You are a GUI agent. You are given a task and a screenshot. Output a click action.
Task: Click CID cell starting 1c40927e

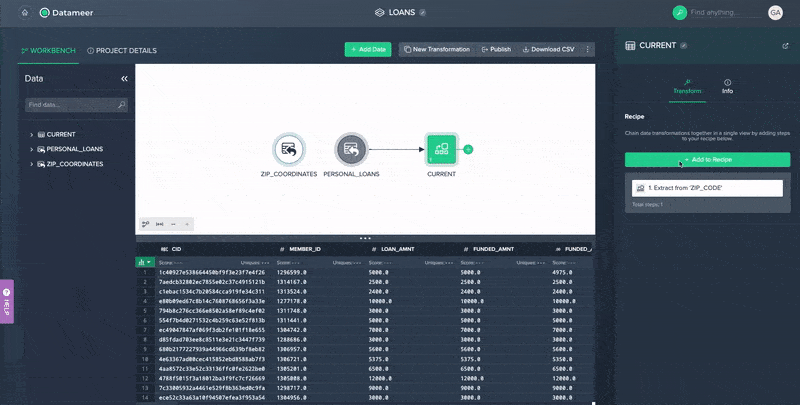212,272
